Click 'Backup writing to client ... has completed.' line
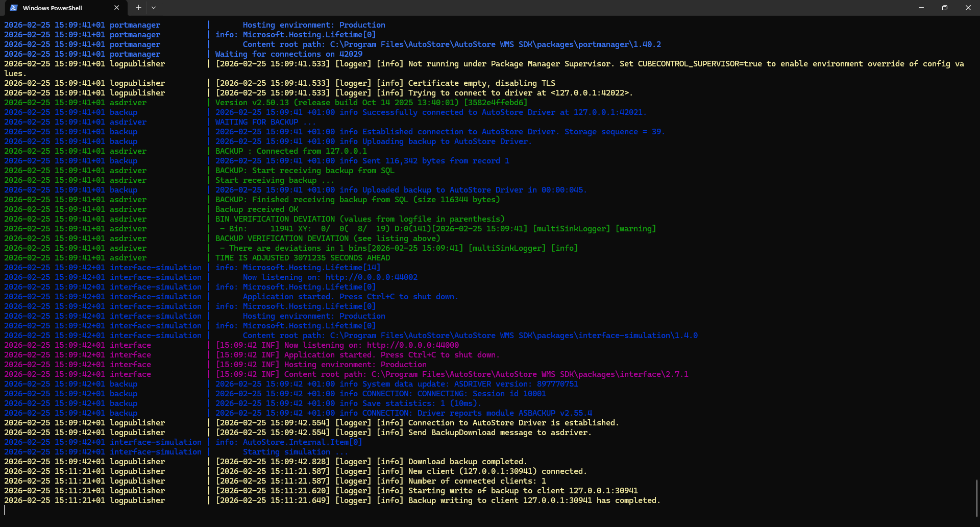The image size is (980, 527). tap(534, 500)
